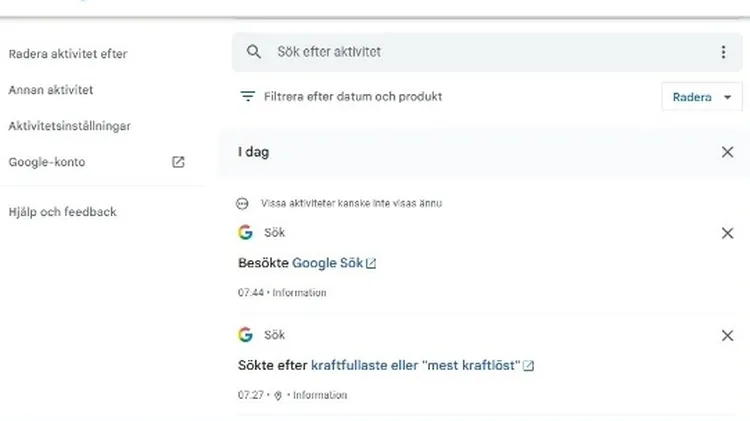Click the Google logo on the 07:44 entry

point(246,233)
